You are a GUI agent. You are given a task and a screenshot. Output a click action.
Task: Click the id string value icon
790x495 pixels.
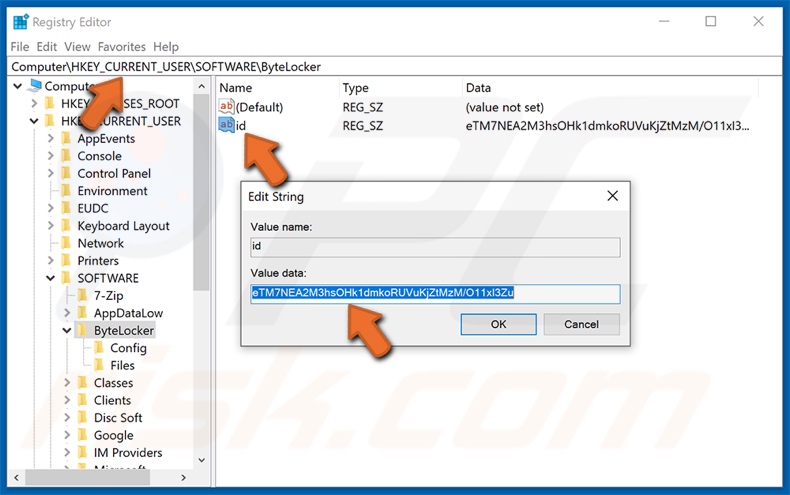pyautogui.click(x=226, y=125)
